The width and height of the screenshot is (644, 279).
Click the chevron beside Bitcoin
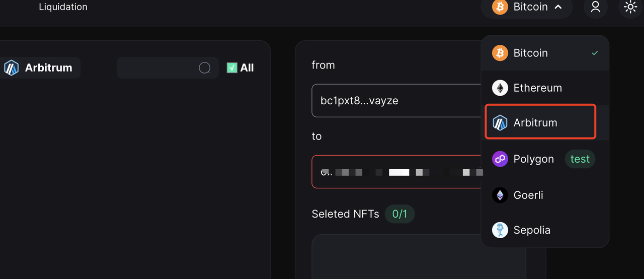(557, 7)
